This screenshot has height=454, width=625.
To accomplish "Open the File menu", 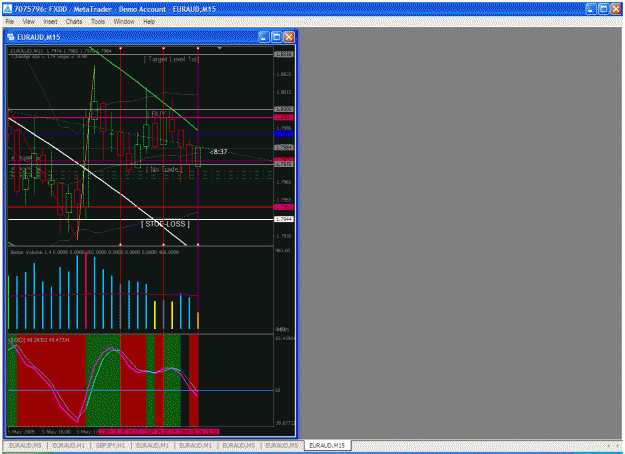I will pyautogui.click(x=10, y=22).
